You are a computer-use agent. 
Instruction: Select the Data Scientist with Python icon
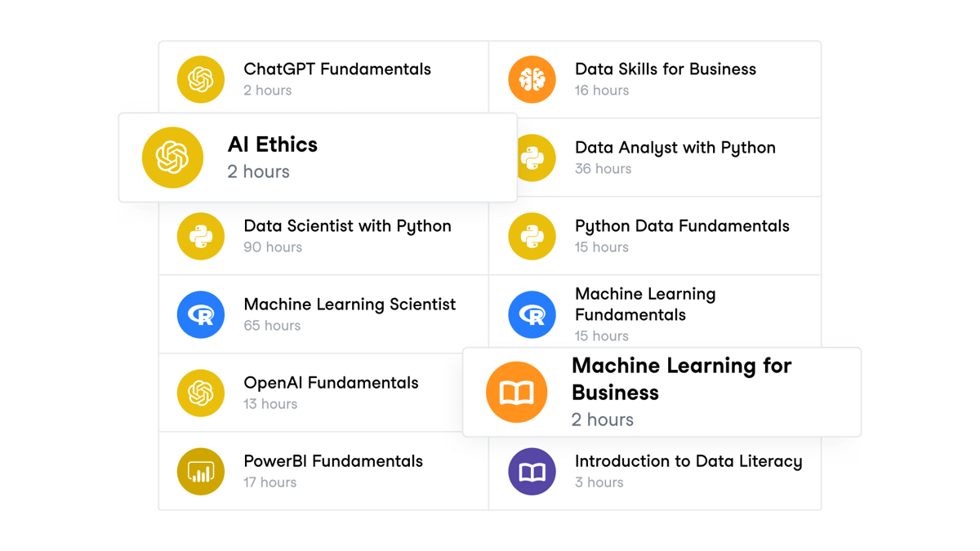click(201, 236)
